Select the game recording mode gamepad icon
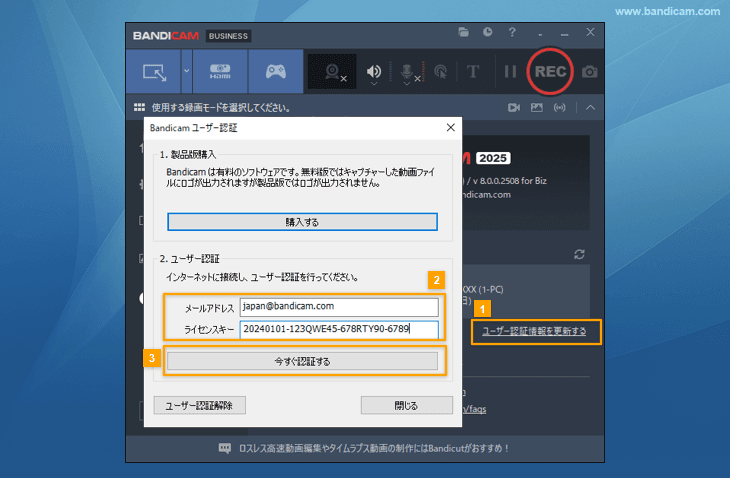Screen dimensions: 730x478 tap(276, 72)
